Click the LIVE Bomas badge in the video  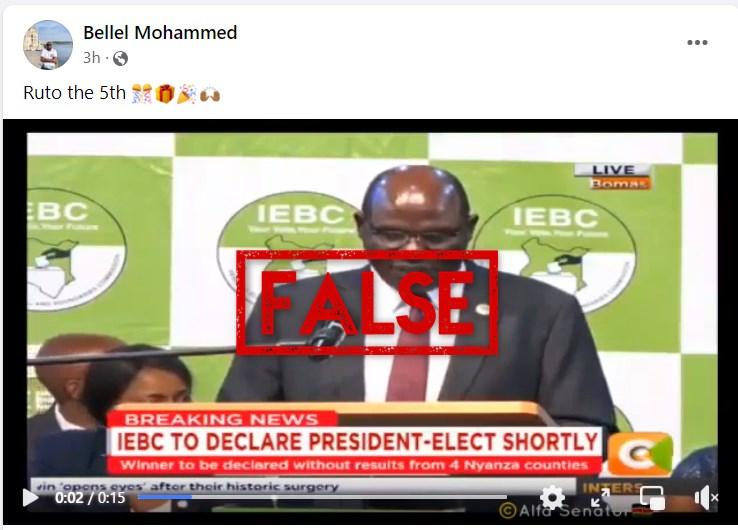[614, 176]
